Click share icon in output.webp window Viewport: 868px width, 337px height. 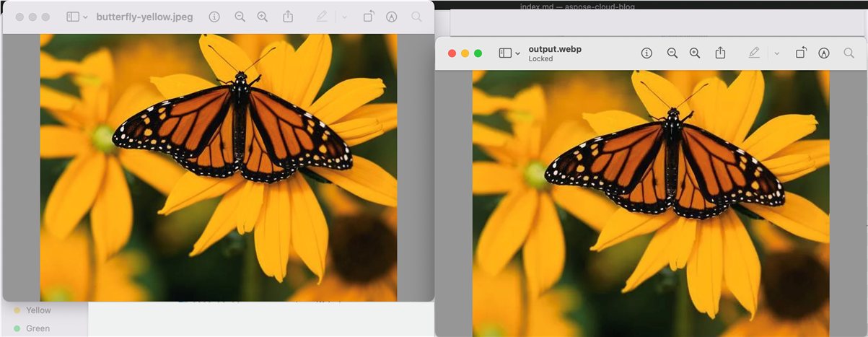[x=720, y=53]
